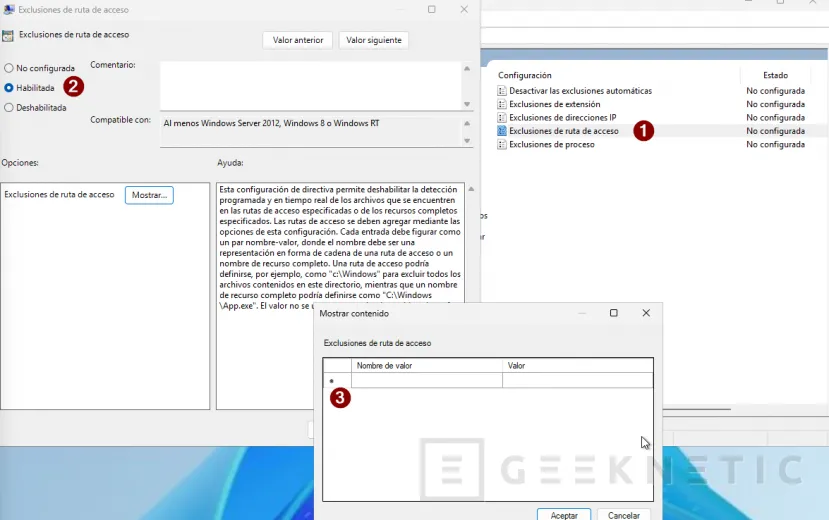Click the empty Valor cell
This screenshot has width=829, height=520.
pyautogui.click(x=577, y=380)
